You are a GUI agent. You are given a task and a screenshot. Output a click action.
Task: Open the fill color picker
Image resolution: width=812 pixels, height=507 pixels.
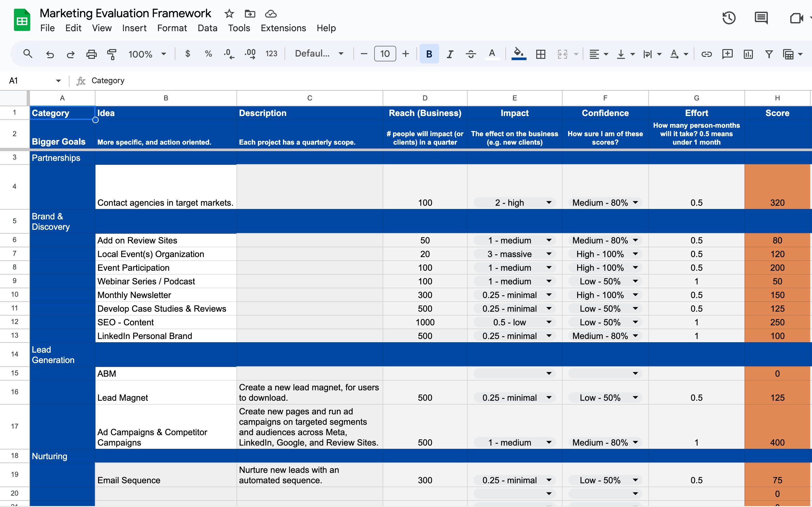[x=518, y=54]
